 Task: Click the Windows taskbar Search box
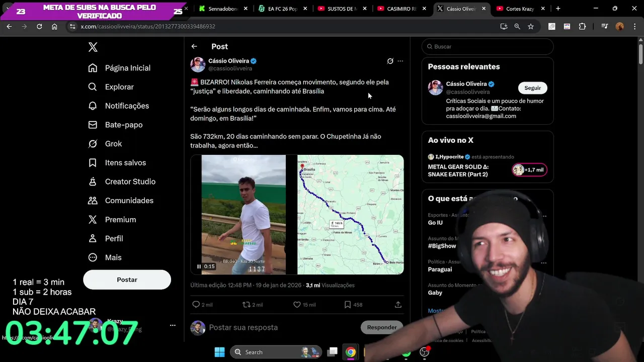click(277, 352)
